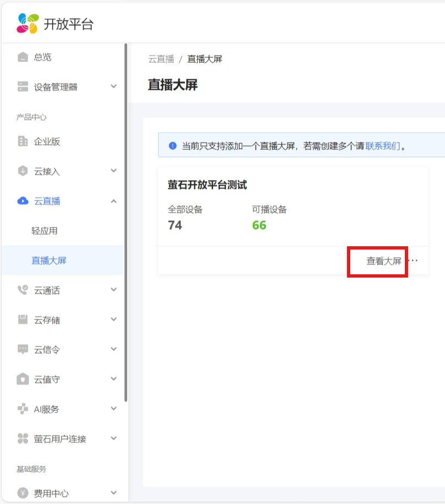Image resolution: width=445 pixels, height=504 pixels.
Task: Expand the 云接入 chevron
Action: point(114,171)
